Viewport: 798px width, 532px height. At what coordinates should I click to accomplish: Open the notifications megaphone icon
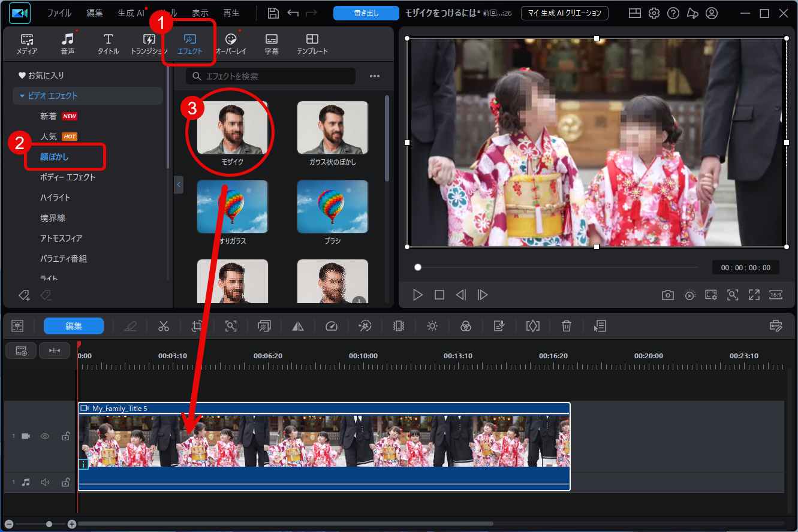tap(692, 13)
